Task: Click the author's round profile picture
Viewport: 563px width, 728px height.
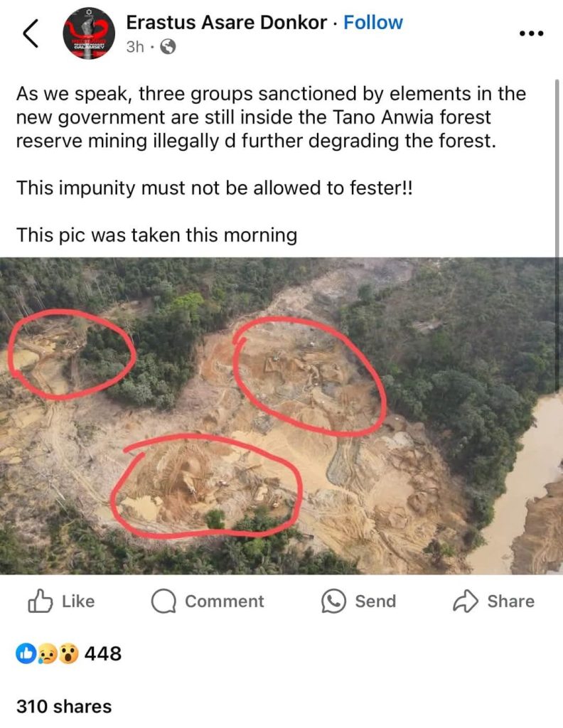Action: pyautogui.click(x=89, y=33)
